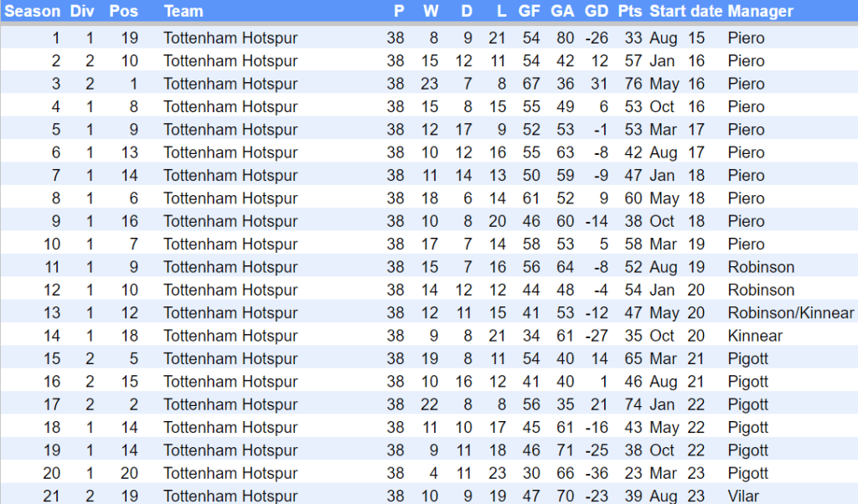Select the Team column header
This screenshot has width=858, height=504.
coord(183,12)
